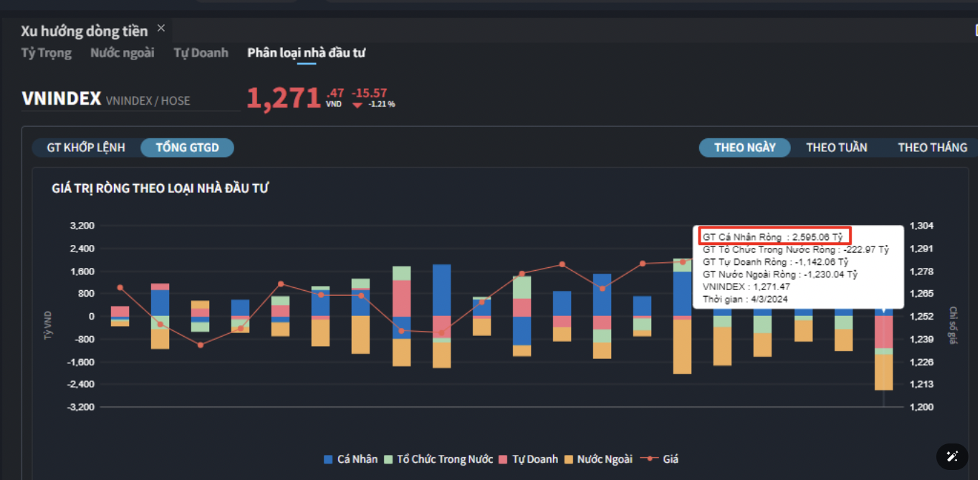Screen dimensions: 980x480
Task: Toggle Cá Nhân blue legend swatch
Action: 328,459
